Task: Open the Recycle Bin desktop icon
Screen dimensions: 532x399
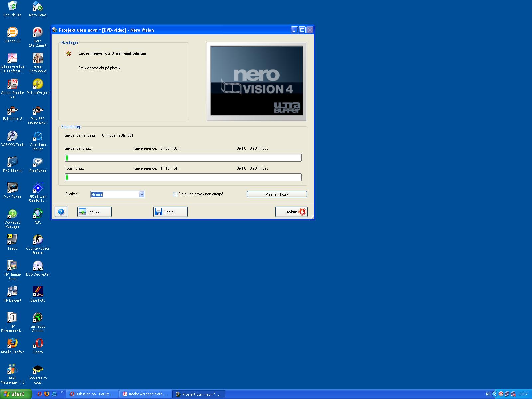Action: coord(12,9)
